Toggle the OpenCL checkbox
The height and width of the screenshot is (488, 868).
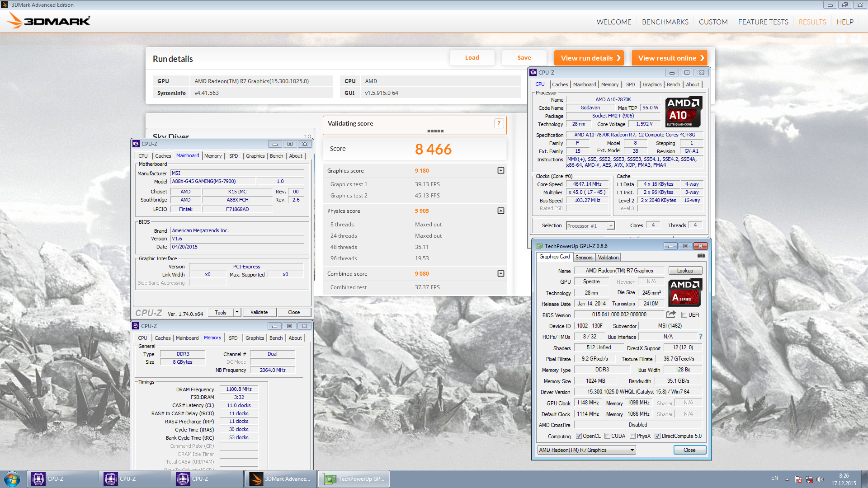coord(579,436)
